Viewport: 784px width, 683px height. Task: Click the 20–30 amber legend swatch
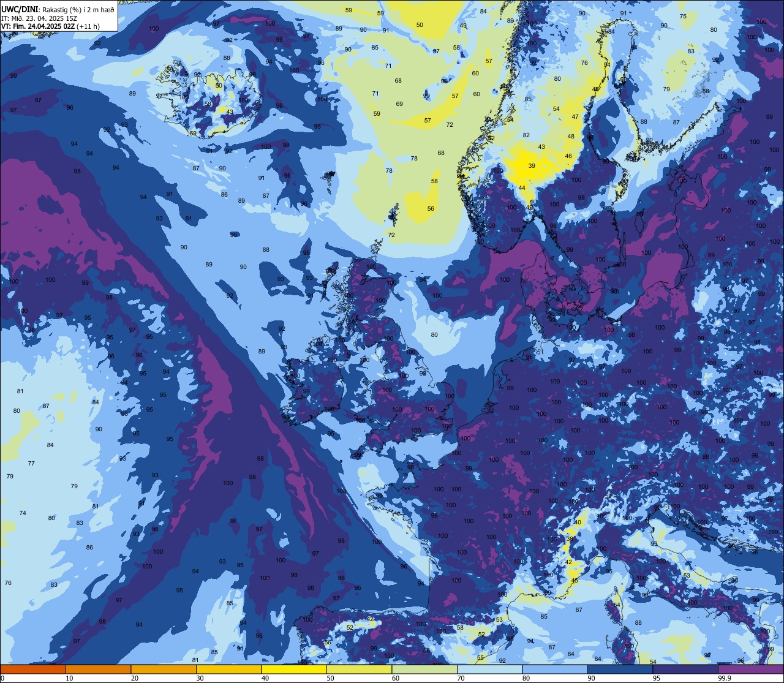[x=164, y=669]
